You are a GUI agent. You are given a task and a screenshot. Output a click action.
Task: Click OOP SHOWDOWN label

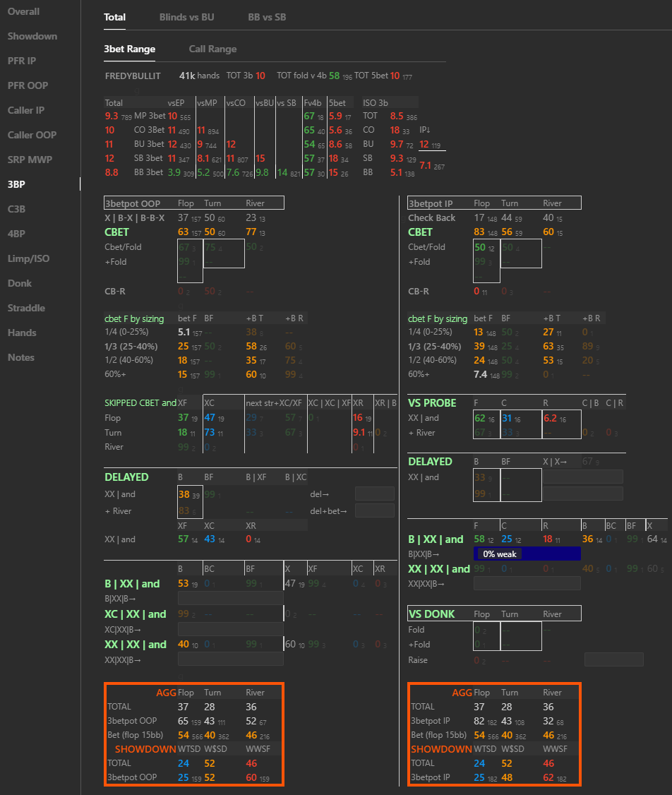point(145,749)
